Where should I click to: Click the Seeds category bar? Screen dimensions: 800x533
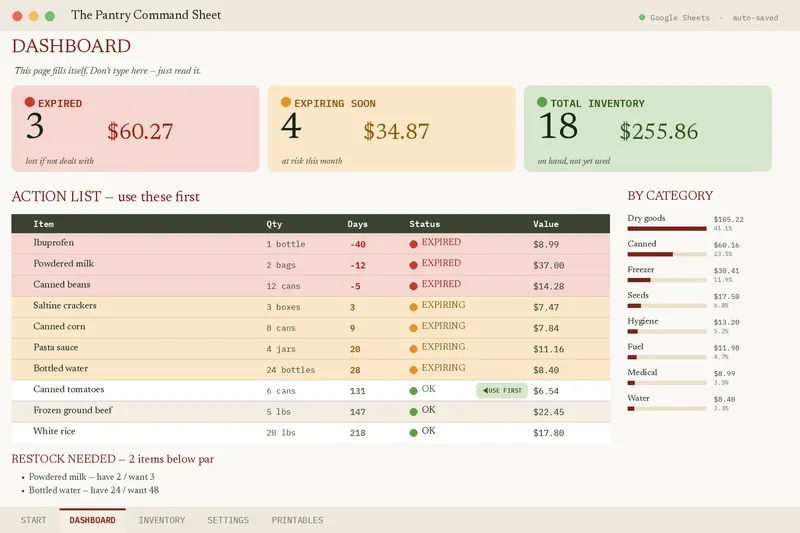(x=667, y=306)
